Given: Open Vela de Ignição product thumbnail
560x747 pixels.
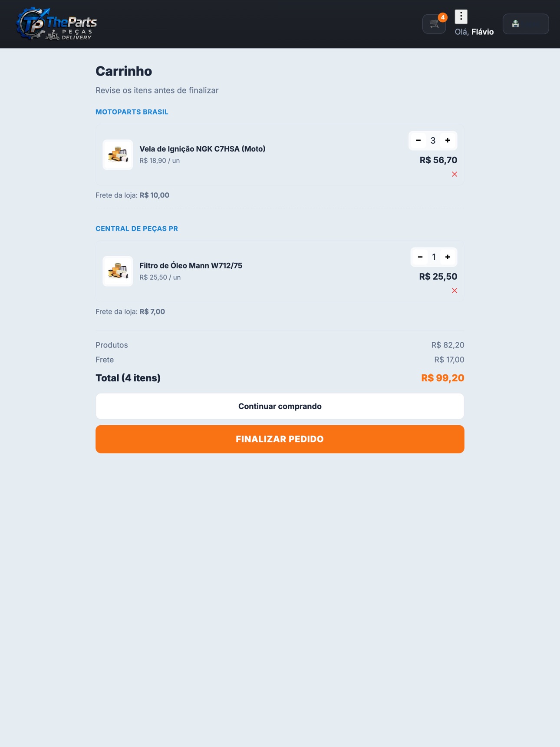Looking at the screenshot, I should tap(118, 155).
